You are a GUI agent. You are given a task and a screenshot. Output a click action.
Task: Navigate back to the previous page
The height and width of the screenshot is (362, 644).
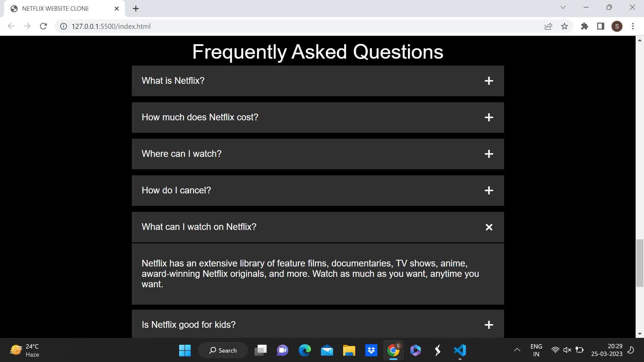(11, 26)
